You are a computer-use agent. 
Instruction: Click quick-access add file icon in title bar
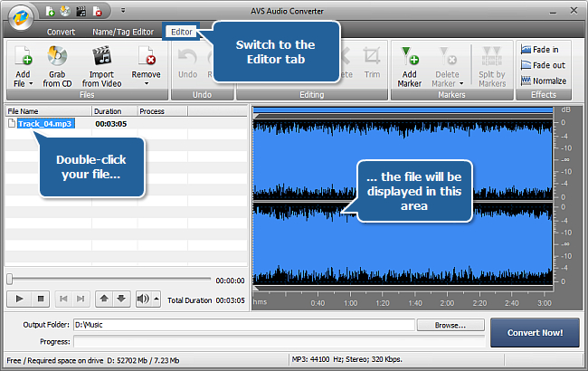[51, 11]
